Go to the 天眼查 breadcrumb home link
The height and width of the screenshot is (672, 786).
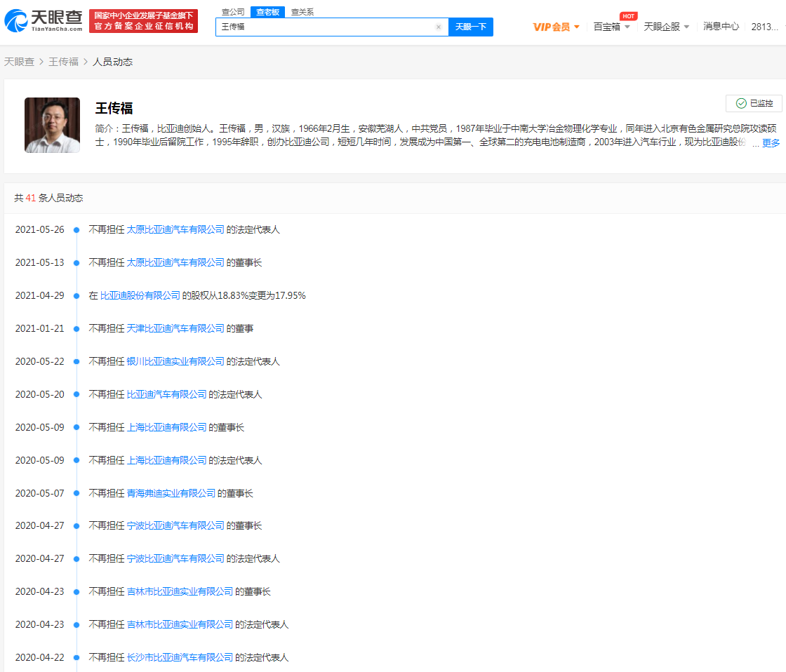pos(19,62)
